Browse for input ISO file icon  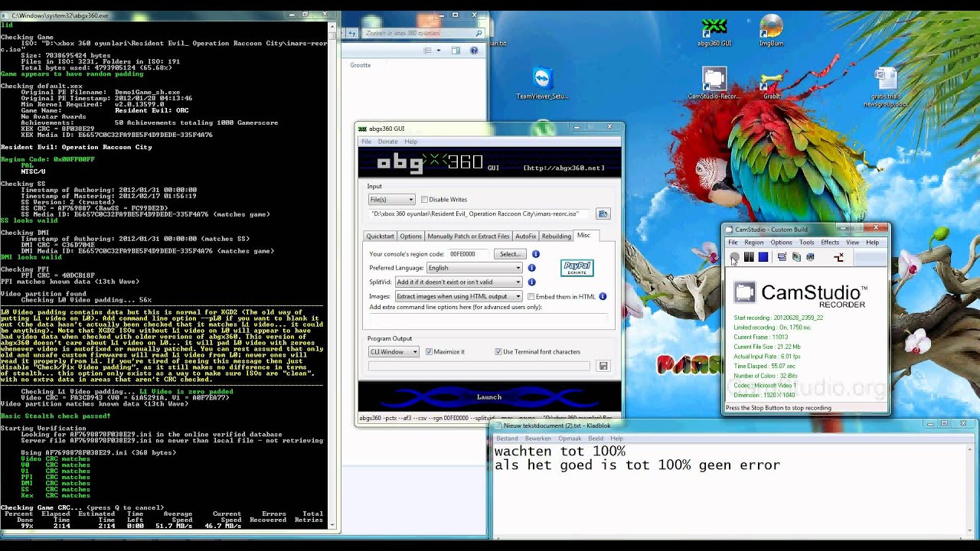(x=603, y=214)
